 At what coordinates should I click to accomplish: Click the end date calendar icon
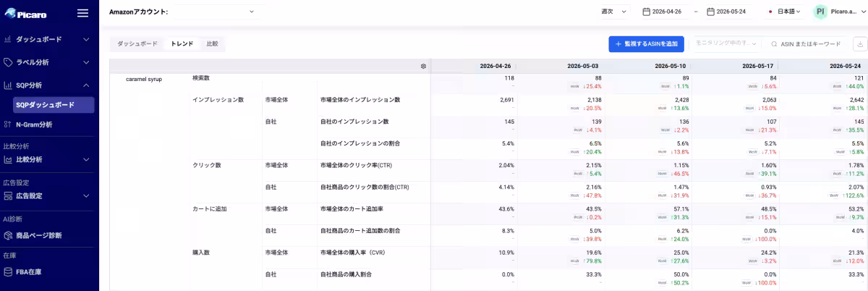point(710,12)
